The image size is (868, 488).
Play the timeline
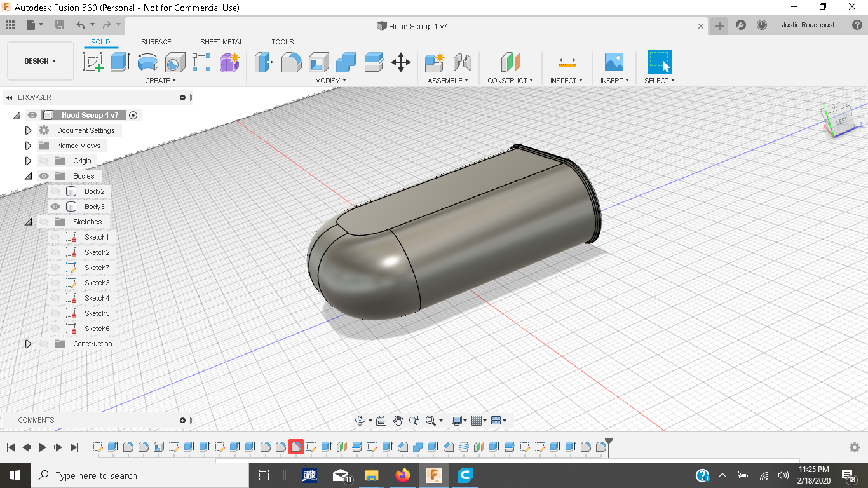42,447
